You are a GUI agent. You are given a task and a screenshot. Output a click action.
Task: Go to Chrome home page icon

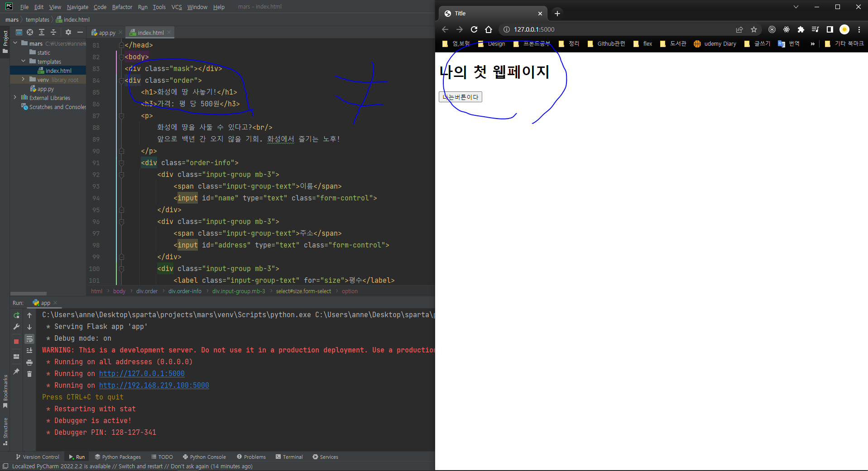[x=489, y=29]
